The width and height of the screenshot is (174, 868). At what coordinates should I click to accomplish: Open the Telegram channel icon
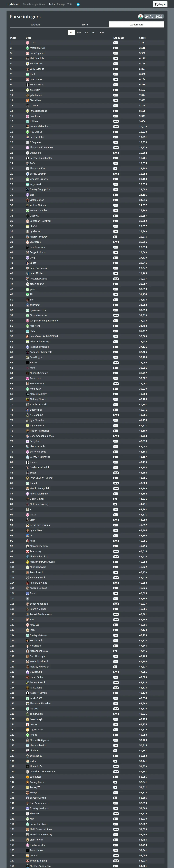(78, 4)
